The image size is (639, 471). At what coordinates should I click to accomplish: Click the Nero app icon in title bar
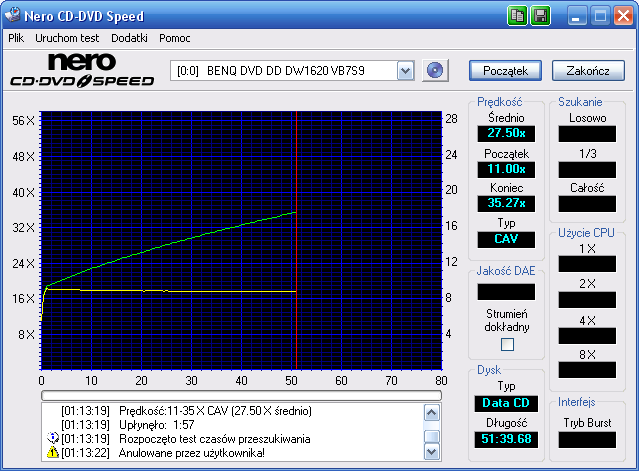[x=12, y=15]
